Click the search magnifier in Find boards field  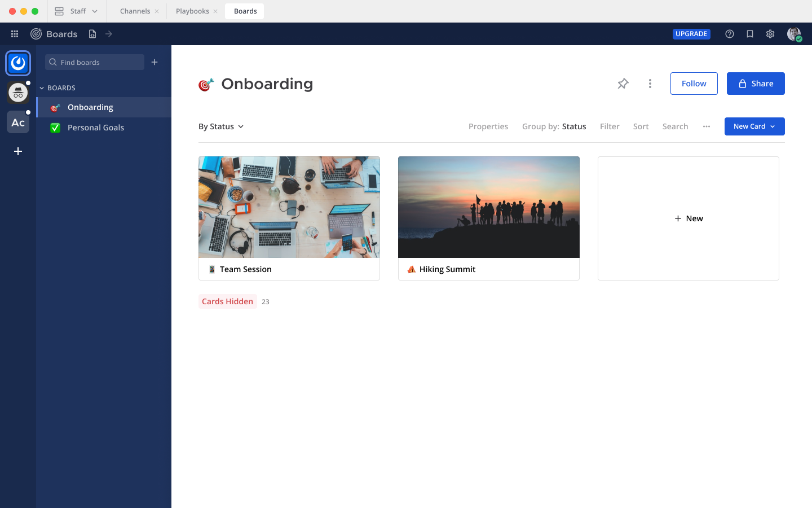(52, 62)
